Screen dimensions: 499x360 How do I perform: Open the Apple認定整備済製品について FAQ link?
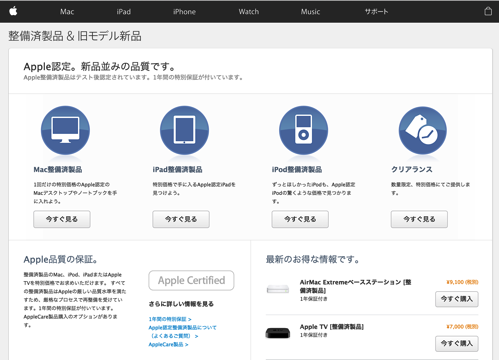pyautogui.click(x=182, y=332)
